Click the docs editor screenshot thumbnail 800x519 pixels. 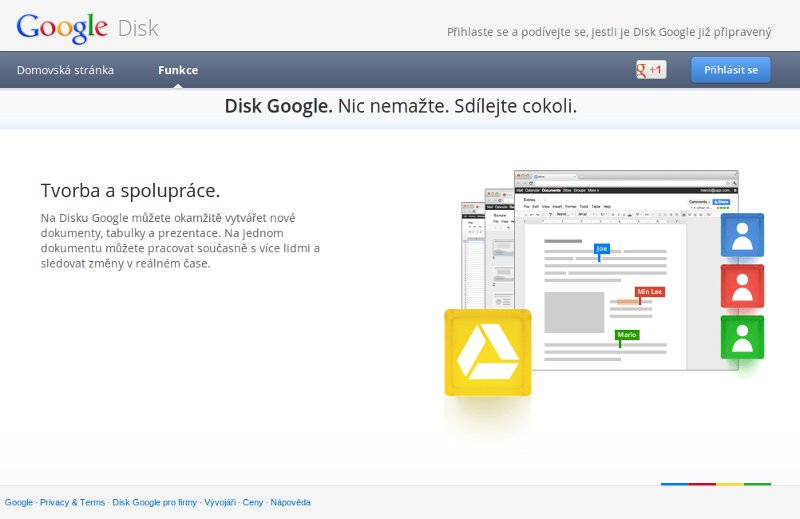(x=626, y=270)
